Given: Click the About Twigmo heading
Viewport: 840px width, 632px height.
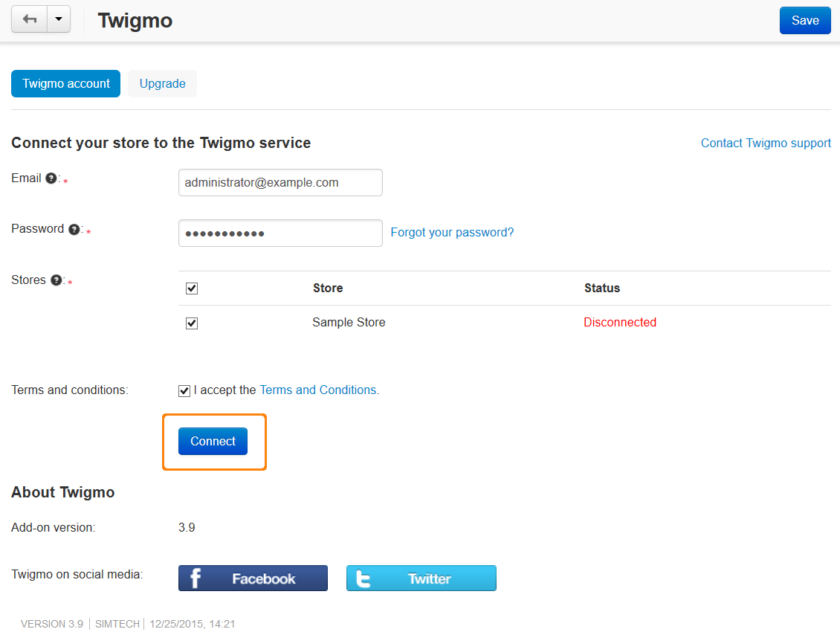Looking at the screenshot, I should coord(62,492).
